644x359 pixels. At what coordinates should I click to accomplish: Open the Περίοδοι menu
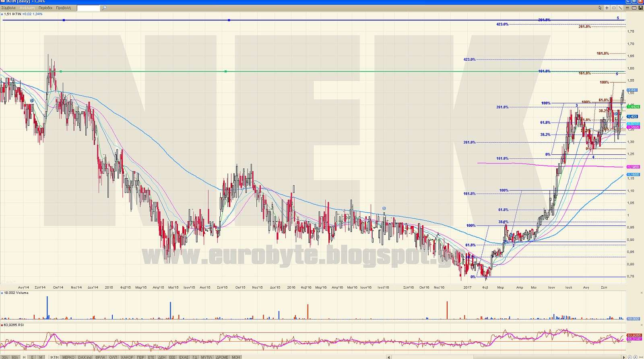tap(45, 8)
